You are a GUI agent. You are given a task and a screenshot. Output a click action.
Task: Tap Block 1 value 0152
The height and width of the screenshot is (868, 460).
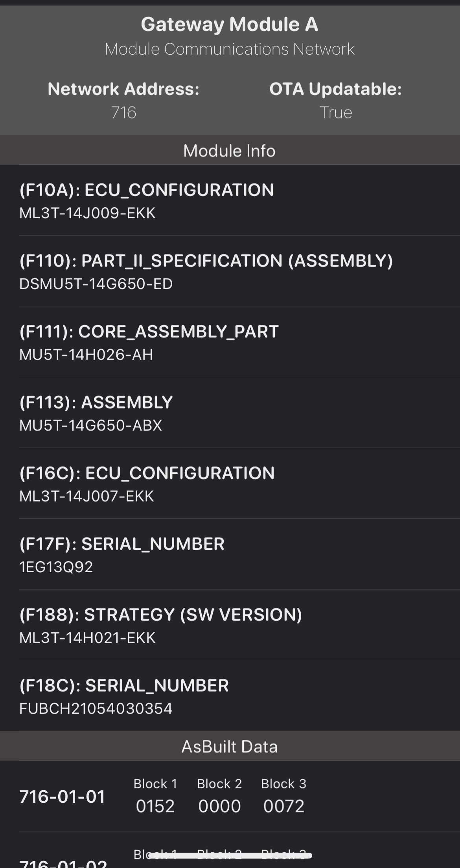click(155, 806)
